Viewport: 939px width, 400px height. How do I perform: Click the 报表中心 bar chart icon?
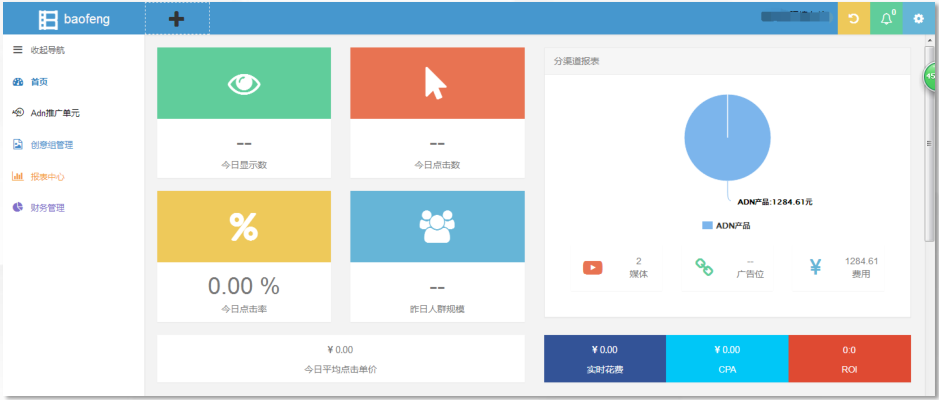point(18,176)
